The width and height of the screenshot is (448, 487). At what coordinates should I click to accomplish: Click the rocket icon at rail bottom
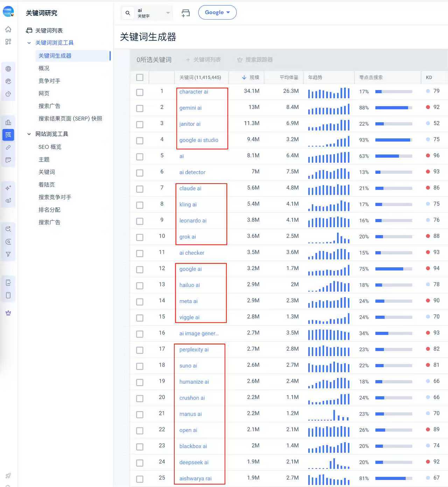(8, 475)
